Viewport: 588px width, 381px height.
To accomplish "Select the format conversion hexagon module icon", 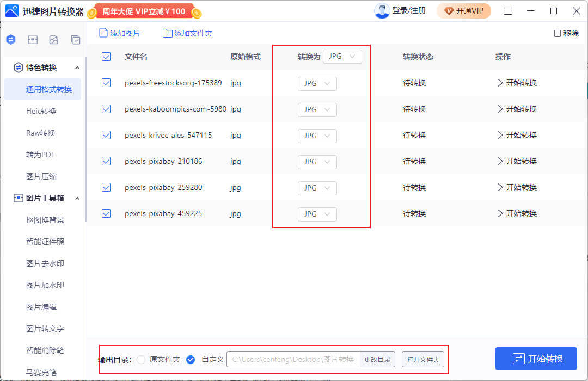I will tap(10, 39).
